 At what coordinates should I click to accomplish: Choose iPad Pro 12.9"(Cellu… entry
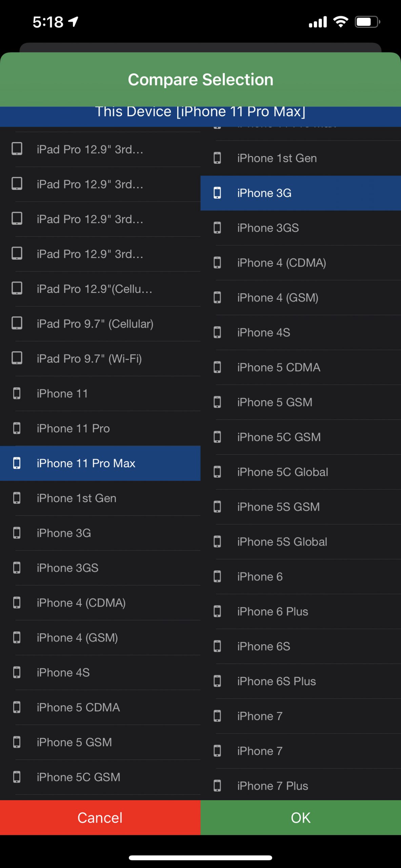(x=94, y=289)
